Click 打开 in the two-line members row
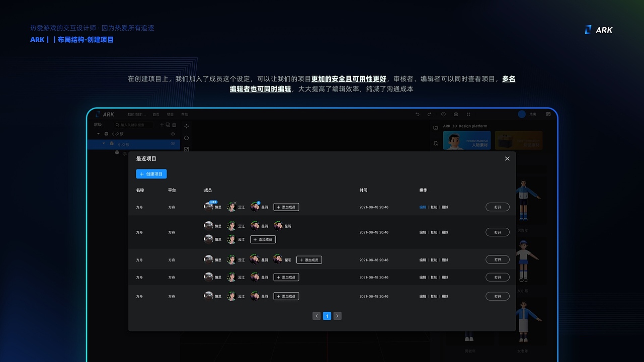644x362 pixels. click(x=498, y=232)
